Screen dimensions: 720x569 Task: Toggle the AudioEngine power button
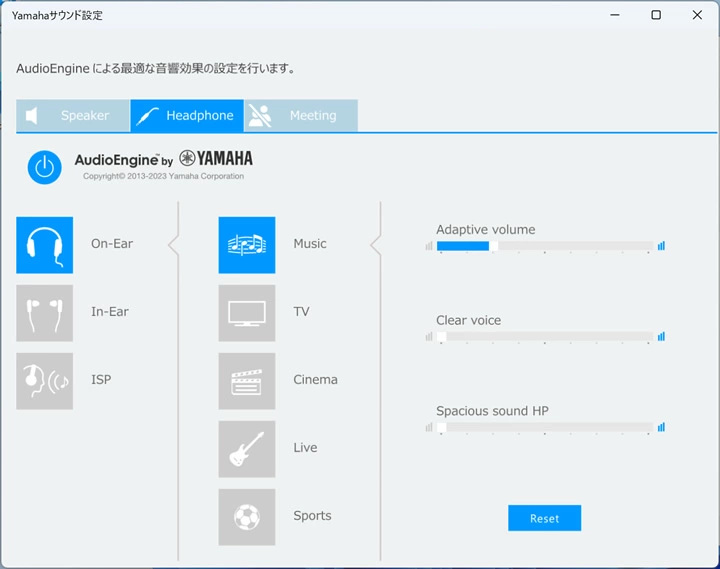[44, 167]
